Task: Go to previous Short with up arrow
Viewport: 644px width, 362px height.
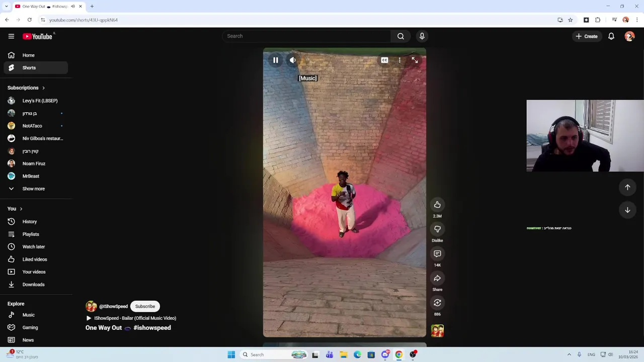Action: click(627, 187)
